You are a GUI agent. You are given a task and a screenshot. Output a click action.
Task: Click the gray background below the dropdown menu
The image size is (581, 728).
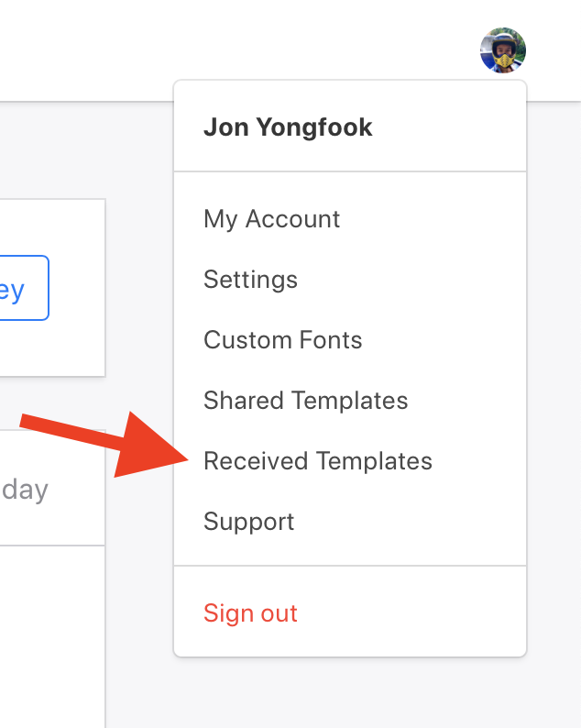point(348,695)
